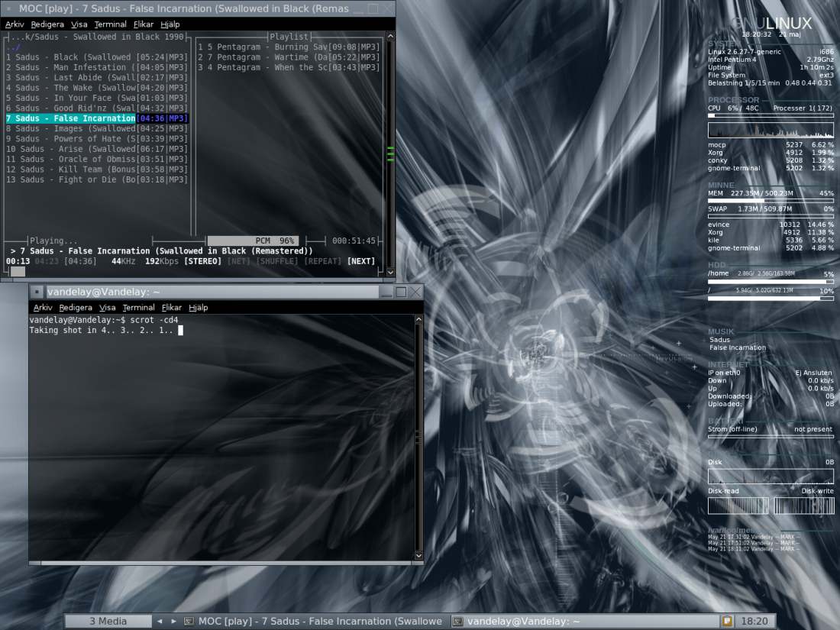The height and width of the screenshot is (630, 840).
Task: Click previous workspace left arrow in taskbar
Action: pyautogui.click(x=160, y=621)
